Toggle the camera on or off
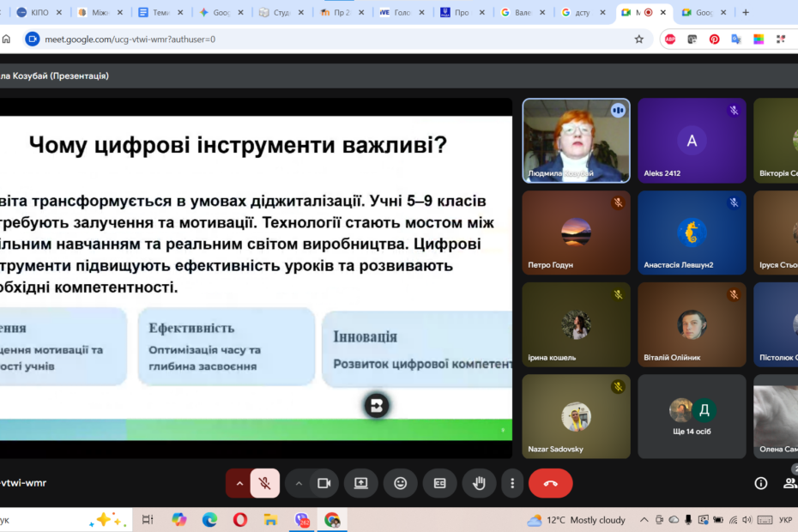 pos(323,483)
